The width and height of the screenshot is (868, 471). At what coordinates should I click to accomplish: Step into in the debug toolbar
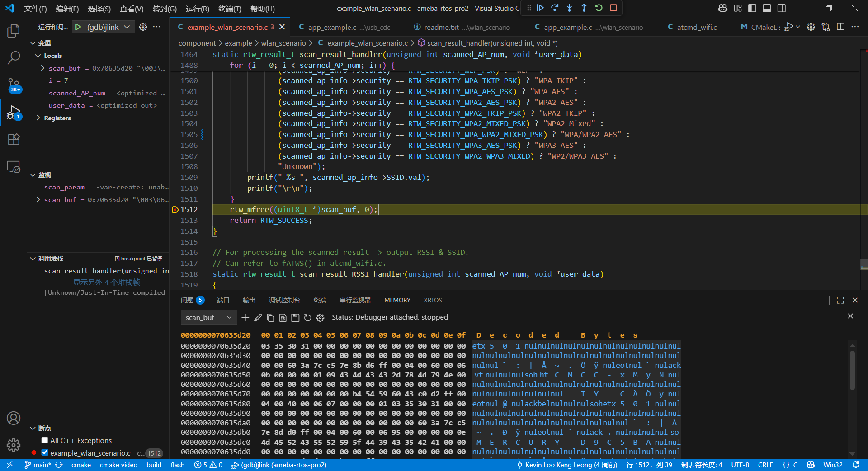(569, 8)
